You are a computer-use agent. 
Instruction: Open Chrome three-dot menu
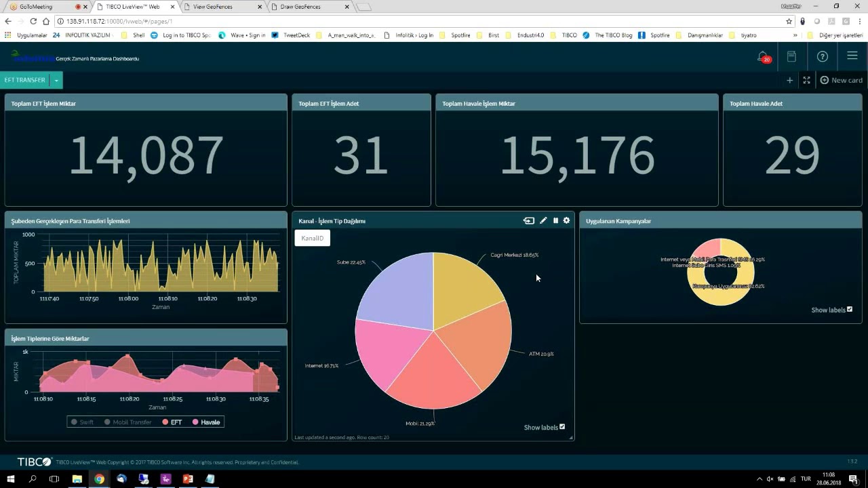point(861,21)
